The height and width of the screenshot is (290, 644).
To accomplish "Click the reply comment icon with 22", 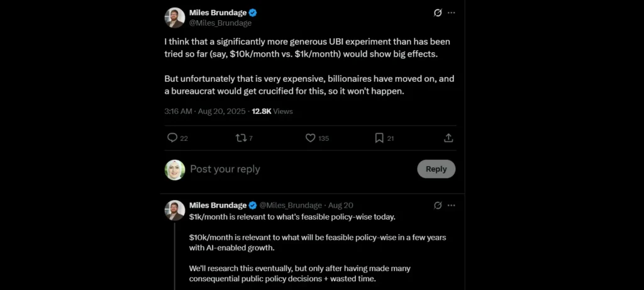I will pyautogui.click(x=172, y=138).
